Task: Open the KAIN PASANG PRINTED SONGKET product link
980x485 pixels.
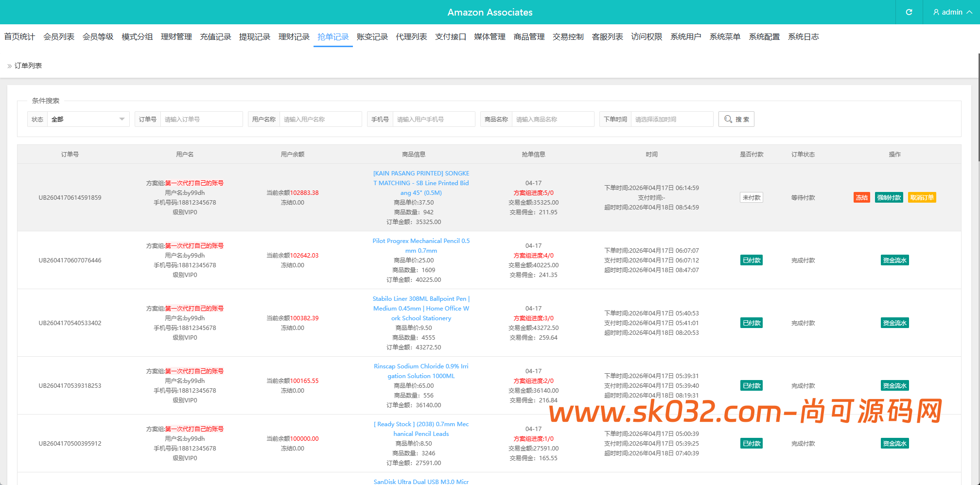Action: point(421,183)
